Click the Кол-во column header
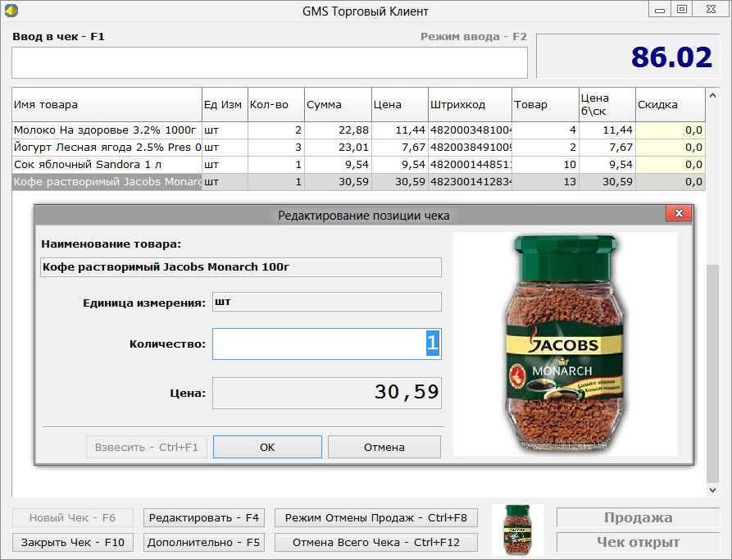Image resolution: width=732 pixels, height=560 pixels. click(x=276, y=105)
